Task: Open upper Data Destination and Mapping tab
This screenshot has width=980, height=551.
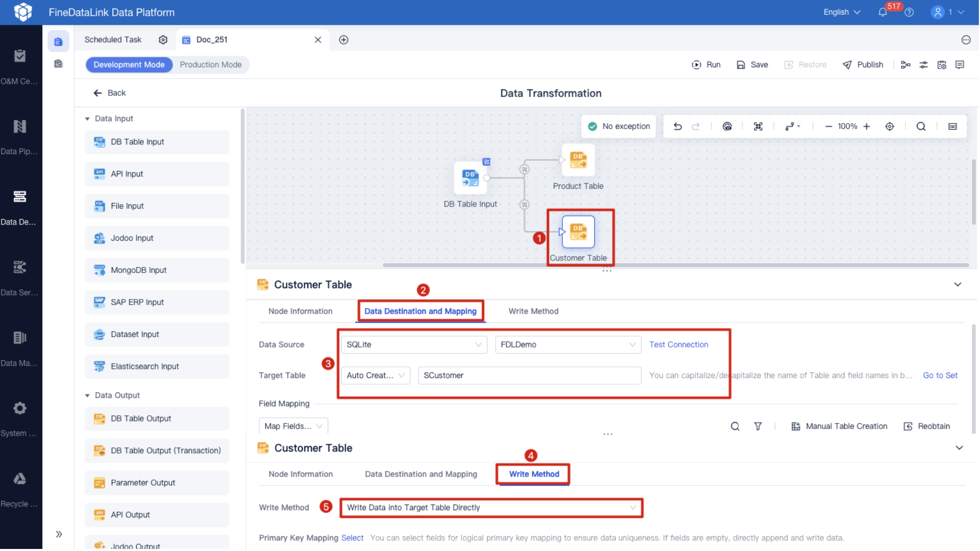Action: pyautogui.click(x=420, y=312)
